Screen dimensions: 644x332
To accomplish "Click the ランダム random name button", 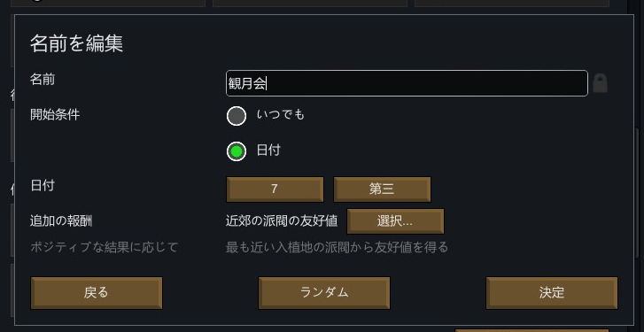I will coord(324,293).
